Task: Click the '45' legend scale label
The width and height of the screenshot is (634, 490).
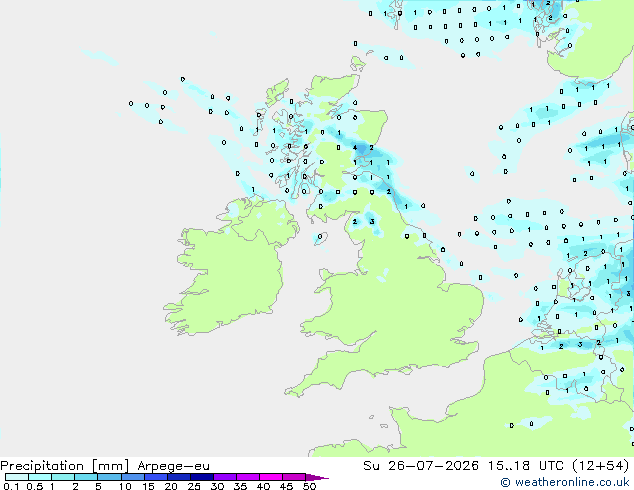Action: point(286,486)
